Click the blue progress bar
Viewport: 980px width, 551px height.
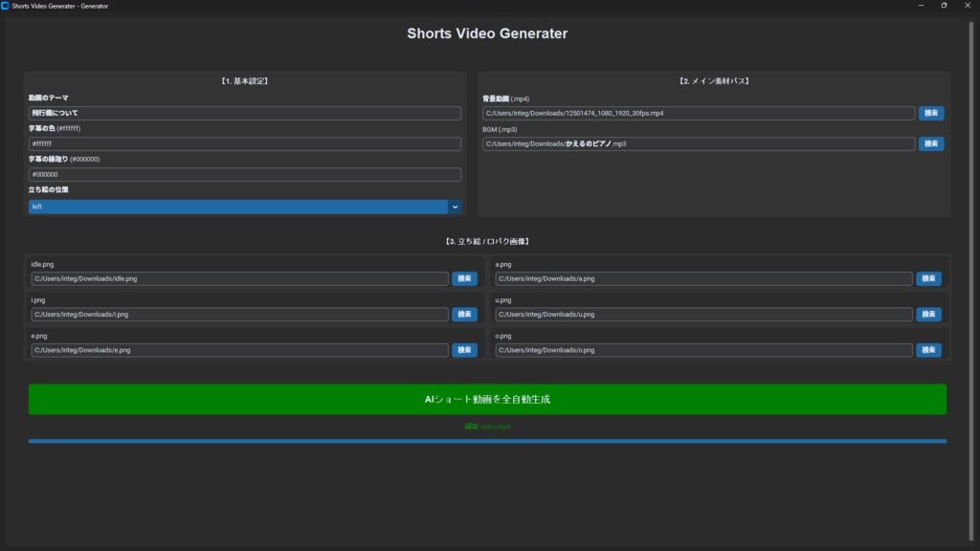click(x=489, y=440)
